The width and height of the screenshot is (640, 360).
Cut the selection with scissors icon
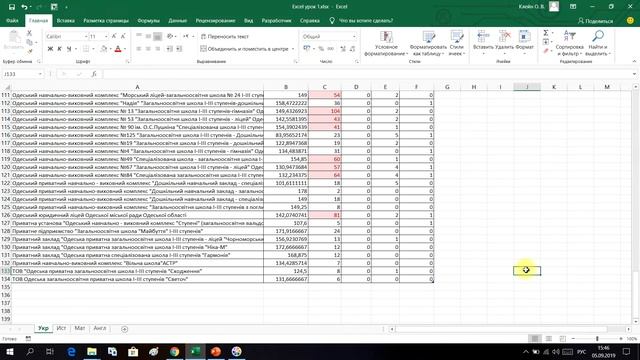29,33
